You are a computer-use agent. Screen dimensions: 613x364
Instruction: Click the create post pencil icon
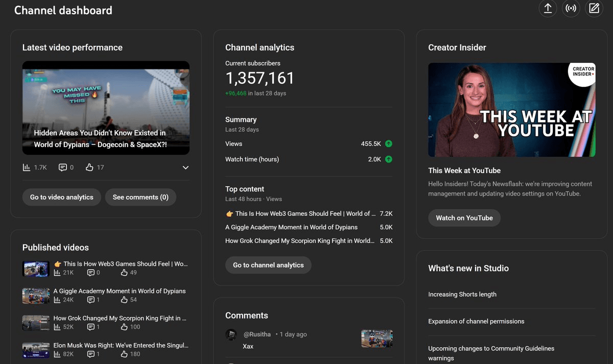594,8
